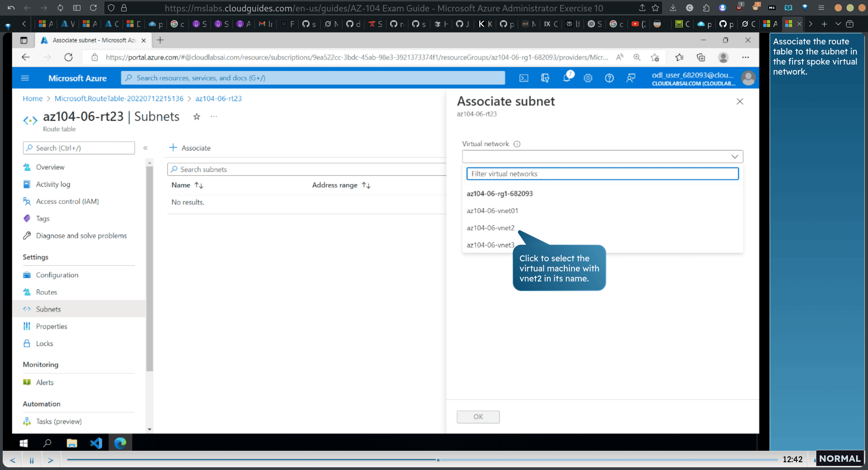The height and width of the screenshot is (470, 868).
Task: Click OK in Associate subnet panel
Action: (x=478, y=417)
